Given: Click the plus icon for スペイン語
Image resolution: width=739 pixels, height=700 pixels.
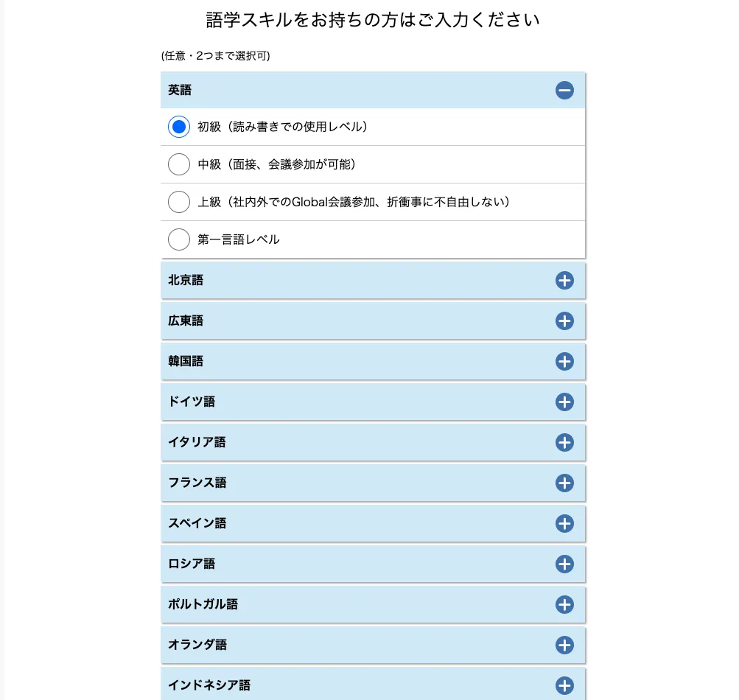Looking at the screenshot, I should (564, 524).
